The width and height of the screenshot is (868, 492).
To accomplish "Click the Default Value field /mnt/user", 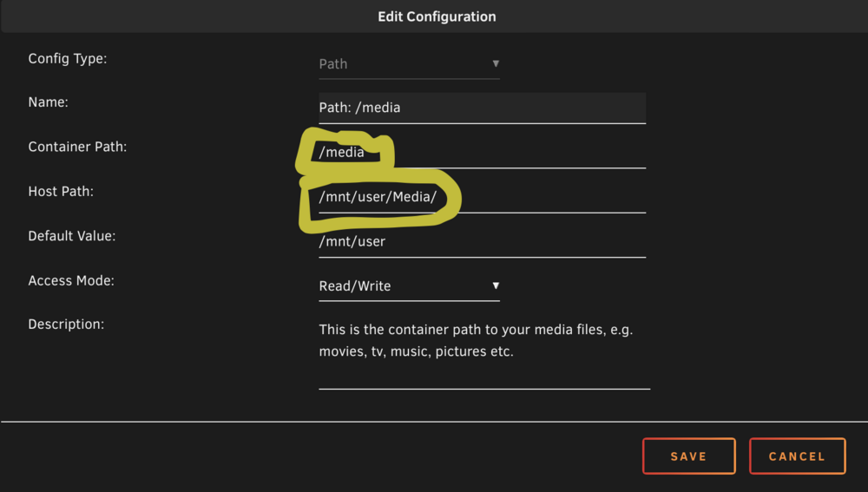I will point(482,242).
